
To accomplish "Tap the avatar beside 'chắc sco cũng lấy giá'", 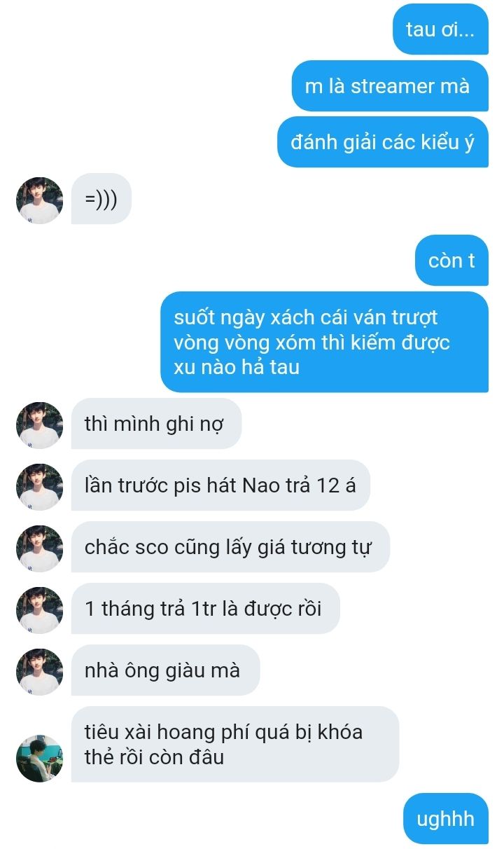I will pos(40,548).
